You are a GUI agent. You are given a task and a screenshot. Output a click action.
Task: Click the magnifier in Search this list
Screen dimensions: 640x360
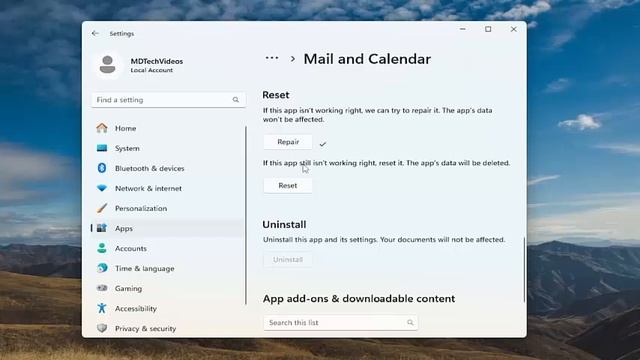(x=410, y=322)
